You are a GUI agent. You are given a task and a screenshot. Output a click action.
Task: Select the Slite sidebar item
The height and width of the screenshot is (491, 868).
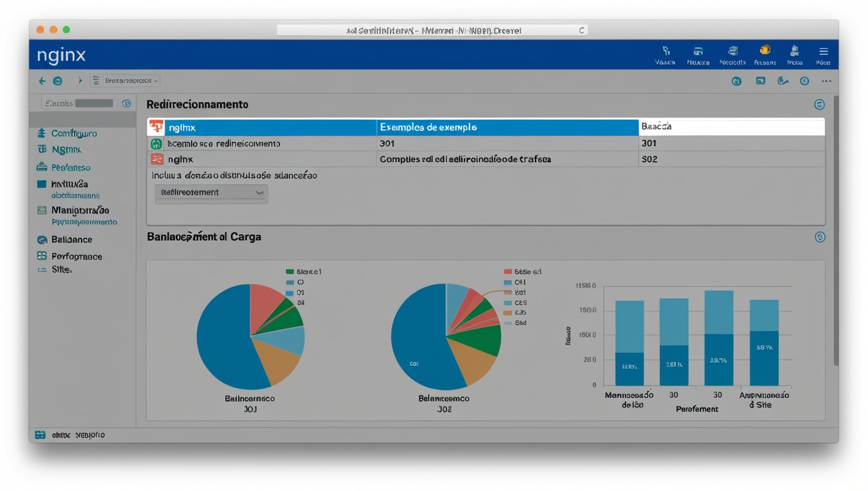pyautogui.click(x=61, y=270)
